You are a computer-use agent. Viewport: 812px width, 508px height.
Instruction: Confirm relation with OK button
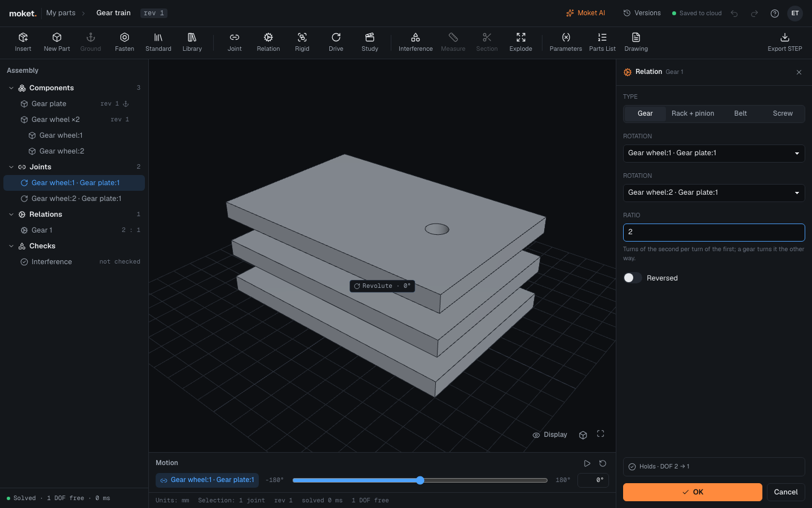click(692, 492)
